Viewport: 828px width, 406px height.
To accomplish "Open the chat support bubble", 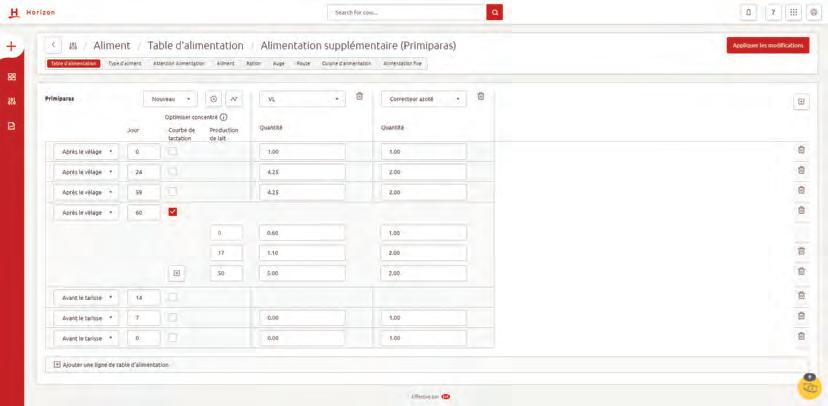I will coord(810,387).
